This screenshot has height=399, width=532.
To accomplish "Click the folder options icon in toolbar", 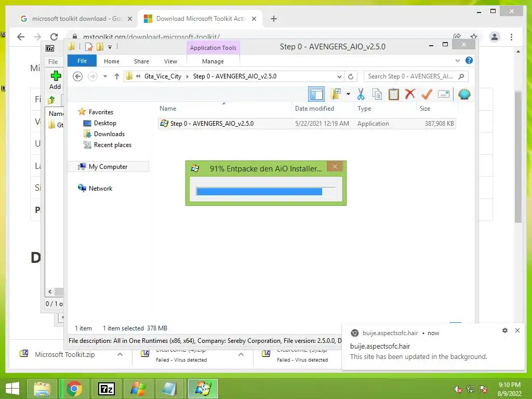I will (335, 94).
